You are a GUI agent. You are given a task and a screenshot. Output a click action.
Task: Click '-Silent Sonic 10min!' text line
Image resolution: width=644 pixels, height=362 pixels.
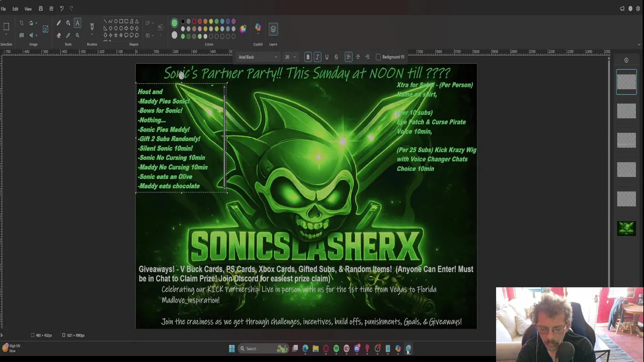click(x=166, y=148)
